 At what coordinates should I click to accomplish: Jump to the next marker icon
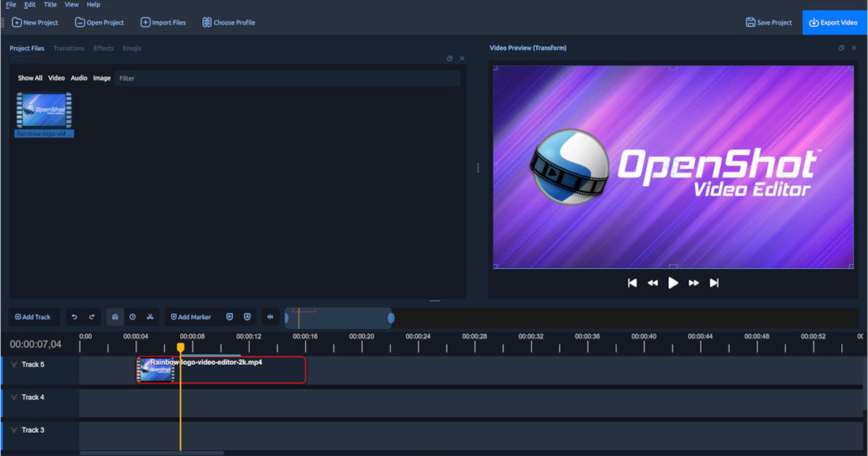pyautogui.click(x=247, y=317)
